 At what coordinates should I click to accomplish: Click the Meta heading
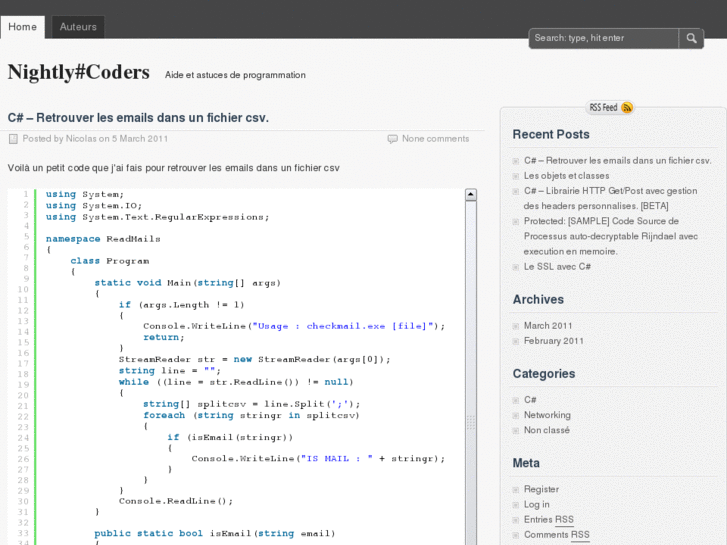(x=526, y=463)
